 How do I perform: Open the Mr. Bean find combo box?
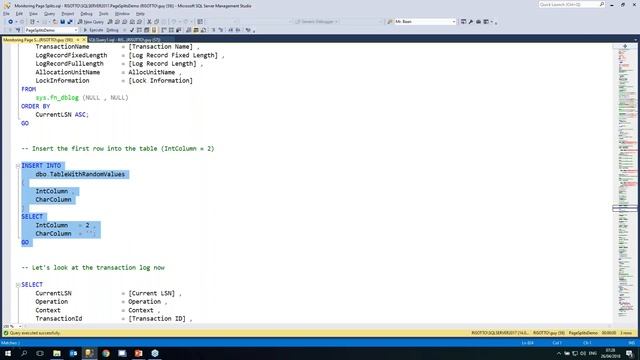click(x=425, y=22)
